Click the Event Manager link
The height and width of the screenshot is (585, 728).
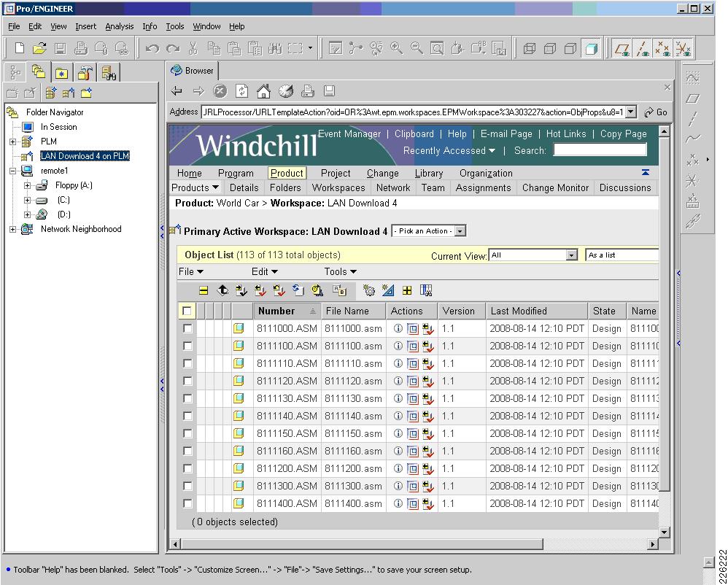[x=349, y=134]
